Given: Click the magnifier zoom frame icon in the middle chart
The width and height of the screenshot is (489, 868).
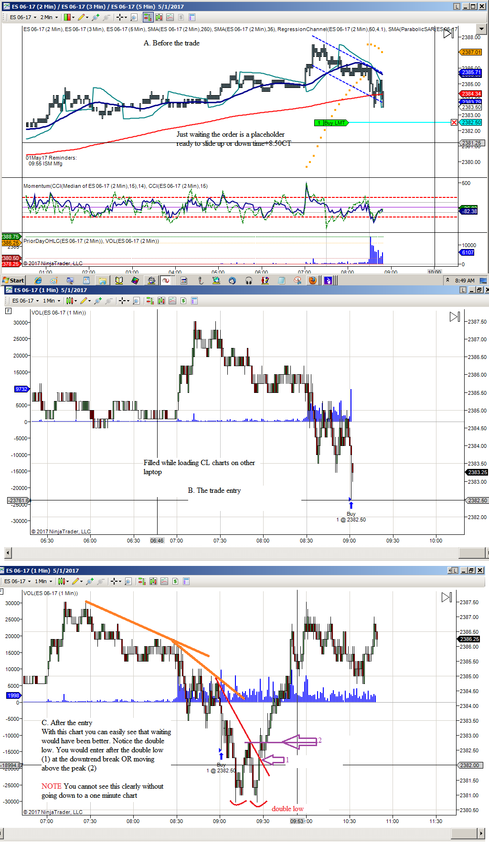Looking at the screenshot, I should pyautogui.click(x=136, y=301).
